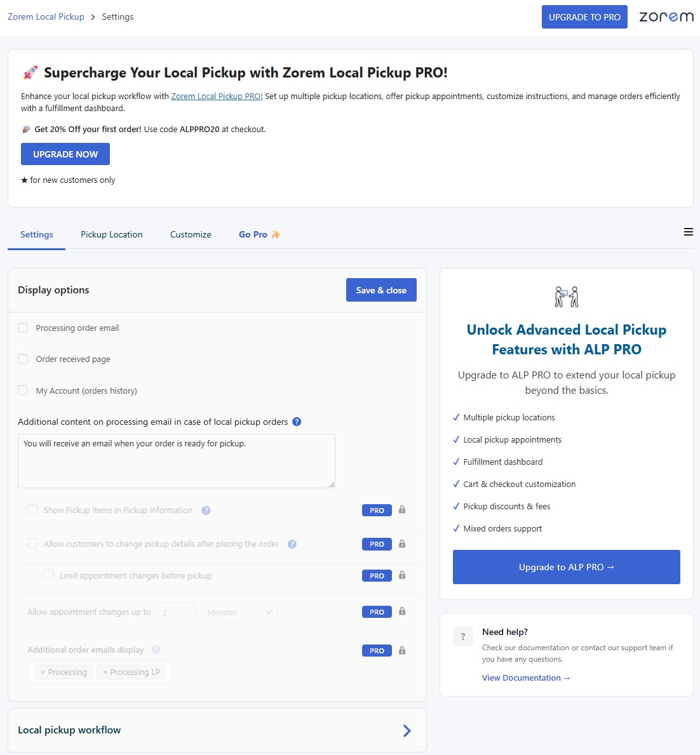Click the zorem logo
The image size is (700, 755).
[666, 17]
